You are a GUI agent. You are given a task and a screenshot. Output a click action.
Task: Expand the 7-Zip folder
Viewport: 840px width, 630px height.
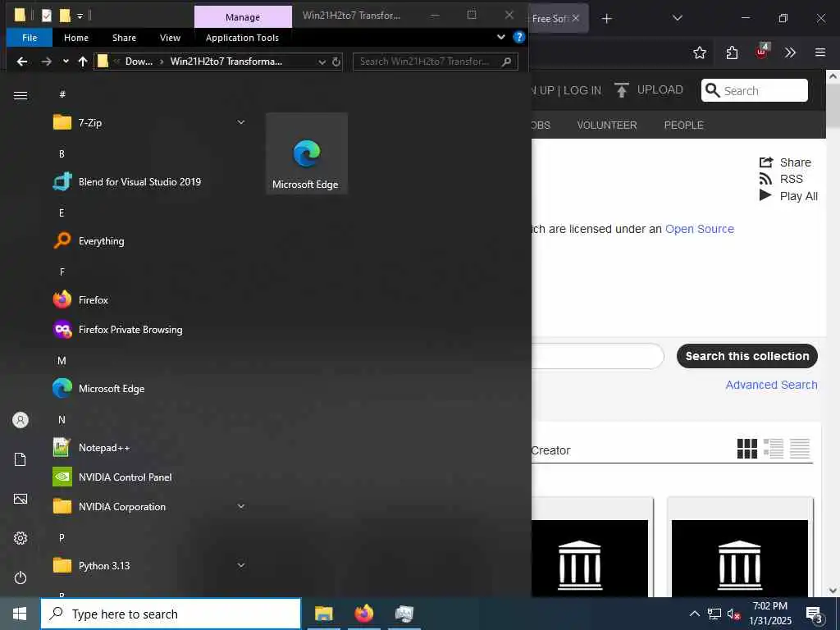click(241, 123)
